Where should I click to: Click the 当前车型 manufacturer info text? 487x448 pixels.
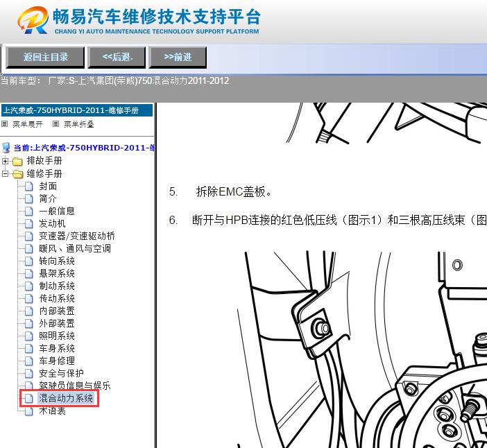[x=114, y=80]
